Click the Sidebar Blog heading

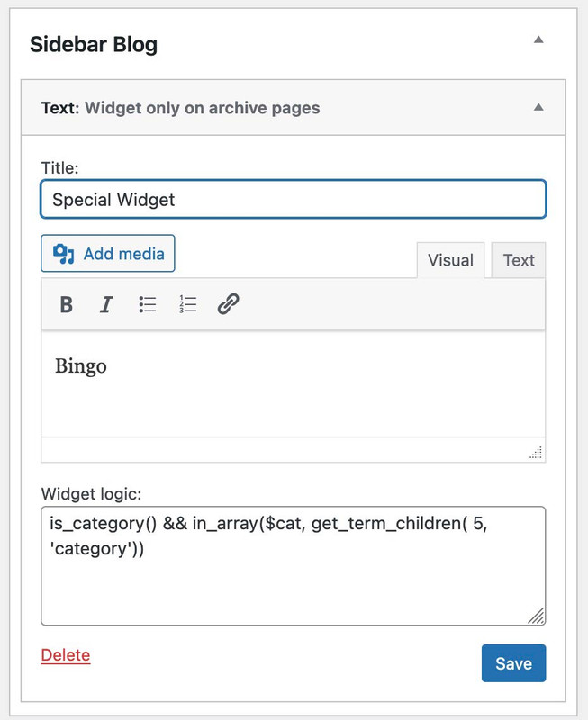coord(94,44)
